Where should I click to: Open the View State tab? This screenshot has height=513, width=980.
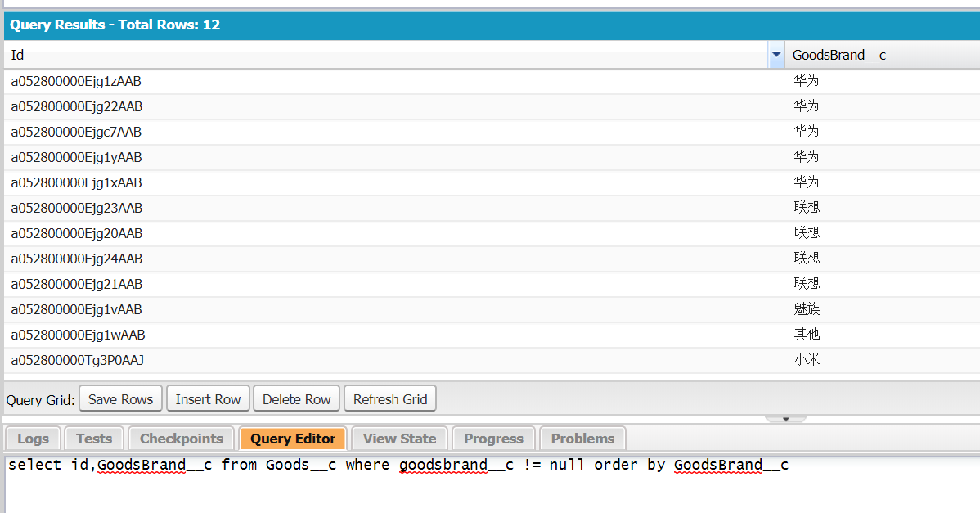pos(399,439)
